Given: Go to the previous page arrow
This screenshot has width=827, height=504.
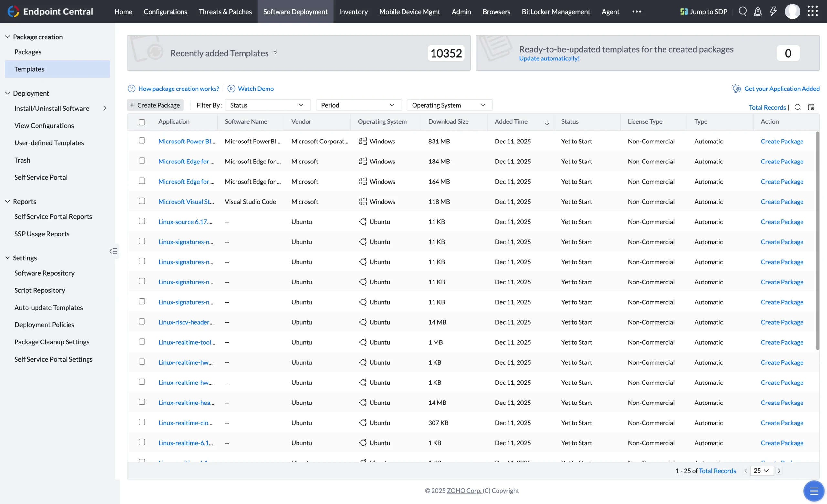Looking at the screenshot, I should (746, 471).
